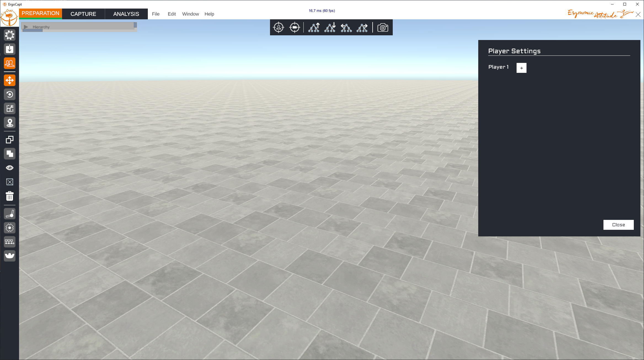Click the filled overlapping squares icon
Viewport: 644px width, 360px height.
[10, 154]
